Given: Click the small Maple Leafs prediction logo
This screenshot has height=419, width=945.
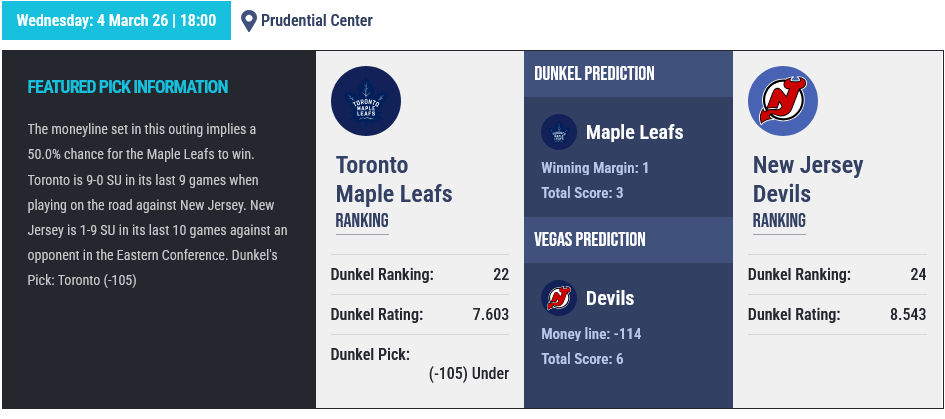Looking at the screenshot, I should click(558, 132).
